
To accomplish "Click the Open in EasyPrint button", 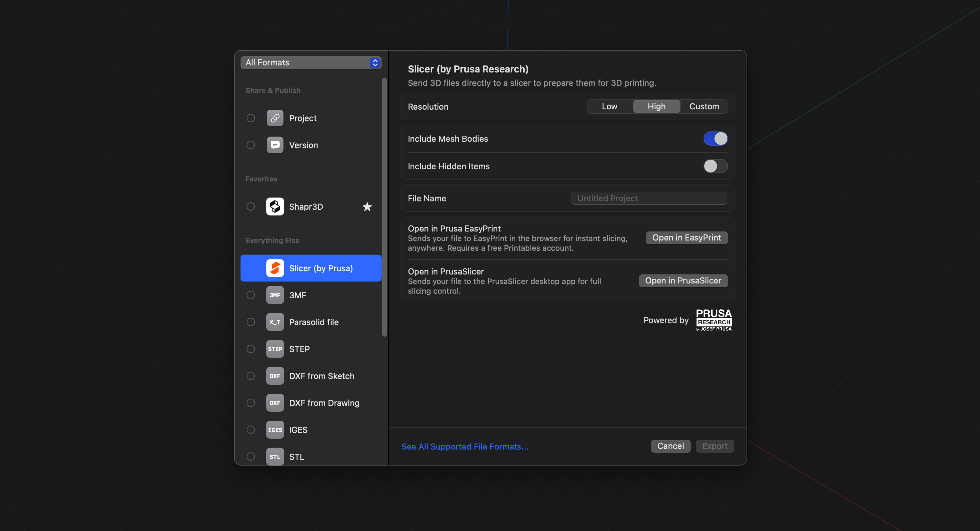I will point(686,238).
